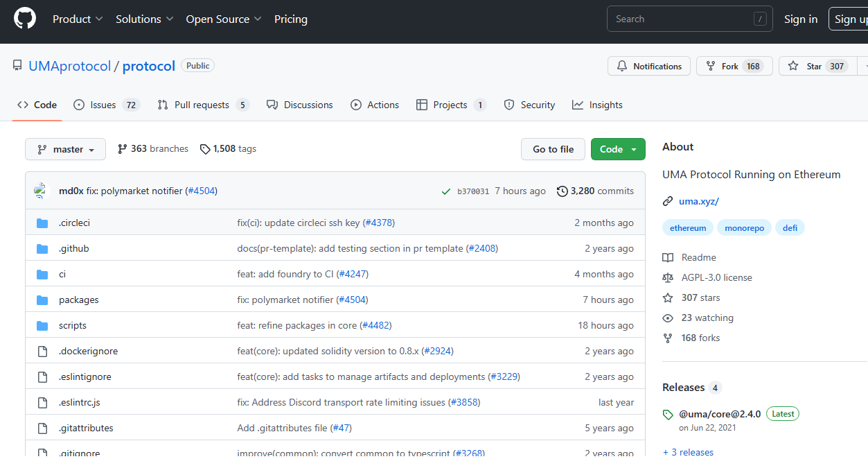Open the master branch selector
The height and width of the screenshot is (459, 868).
pyautogui.click(x=65, y=149)
